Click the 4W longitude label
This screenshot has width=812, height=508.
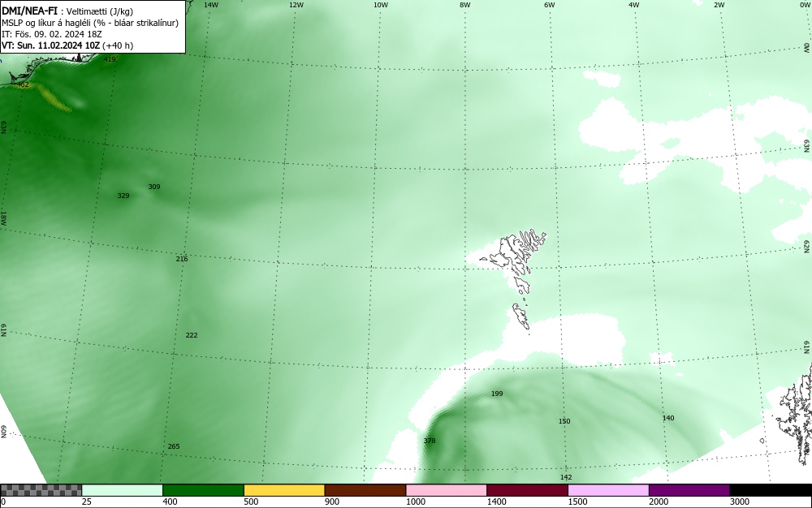click(x=634, y=5)
